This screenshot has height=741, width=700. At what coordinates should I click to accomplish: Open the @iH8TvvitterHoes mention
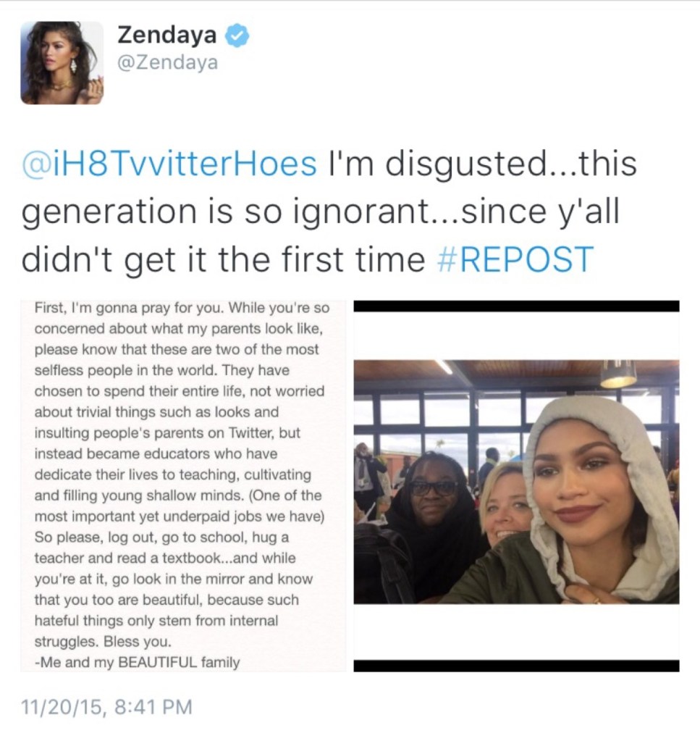(x=169, y=164)
